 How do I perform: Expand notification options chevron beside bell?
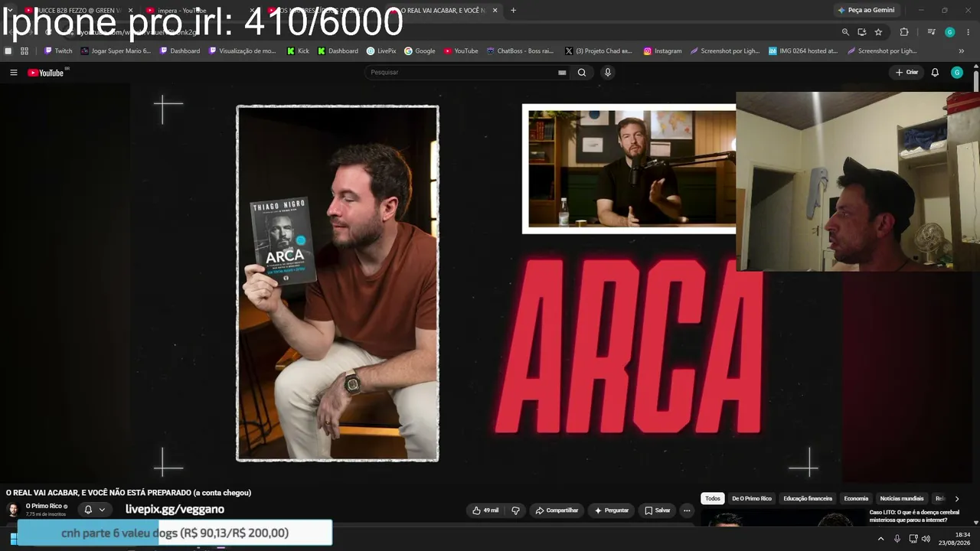(x=102, y=510)
